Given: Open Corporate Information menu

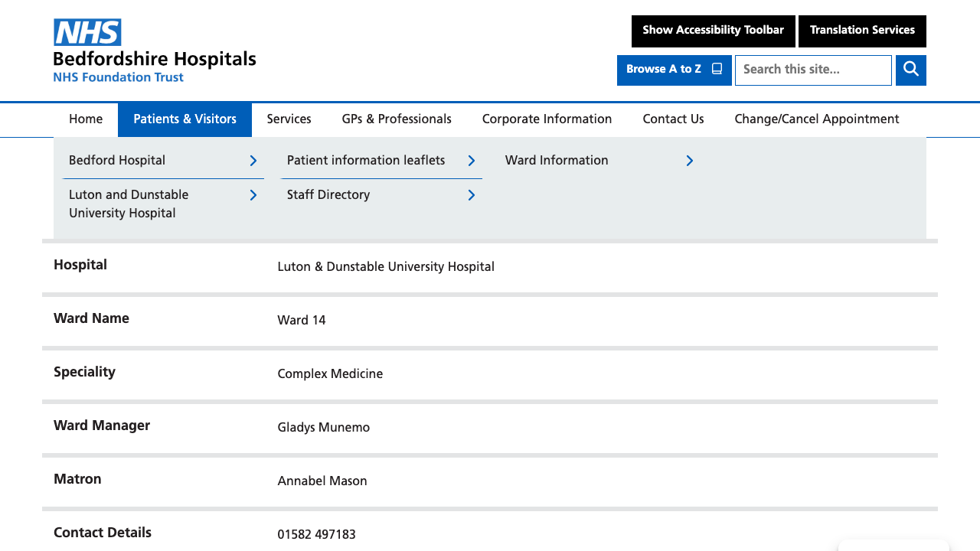Looking at the screenshot, I should coord(547,119).
